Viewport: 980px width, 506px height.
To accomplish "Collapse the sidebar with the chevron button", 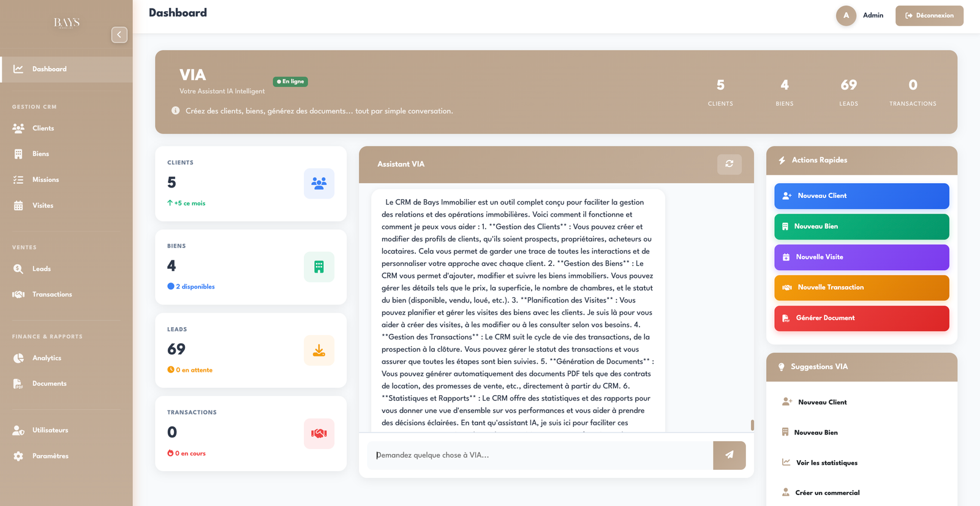I will click(119, 35).
